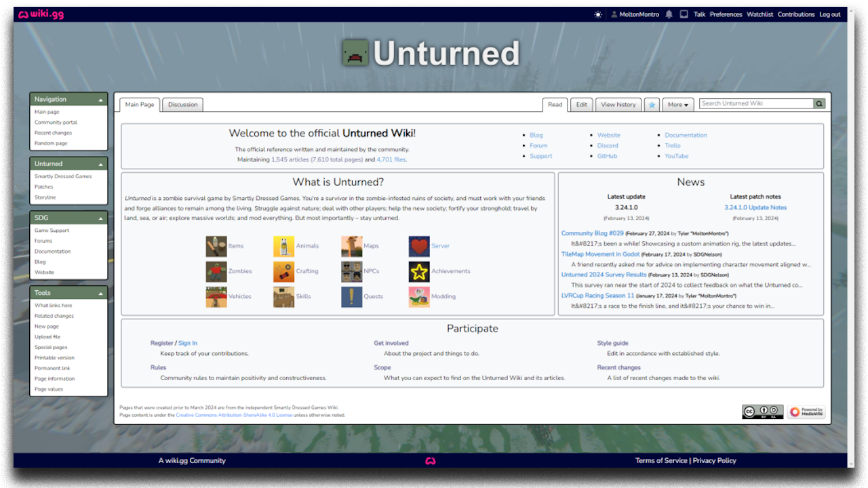Image resolution: width=868 pixels, height=488 pixels.
Task: Focus the Search Unturned Wiki field
Action: [756, 104]
